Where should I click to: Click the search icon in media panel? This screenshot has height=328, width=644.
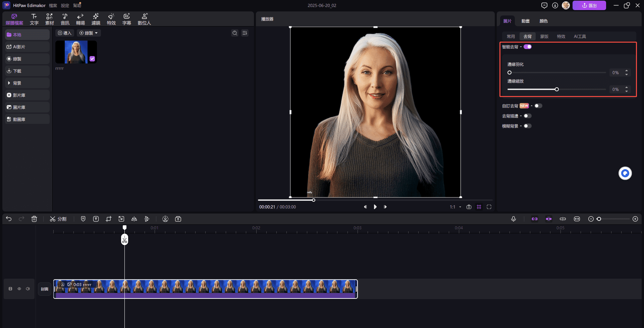pyautogui.click(x=235, y=33)
